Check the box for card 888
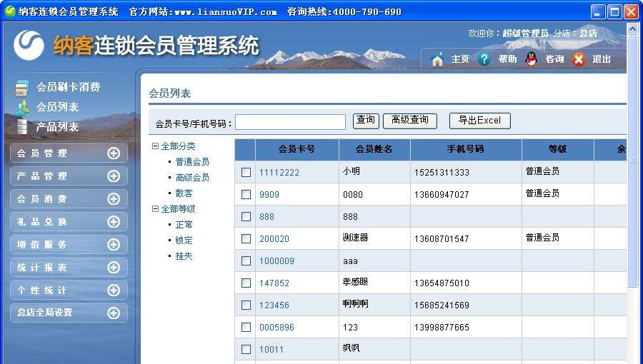Viewport: 643px width, 364px height. 246,216
